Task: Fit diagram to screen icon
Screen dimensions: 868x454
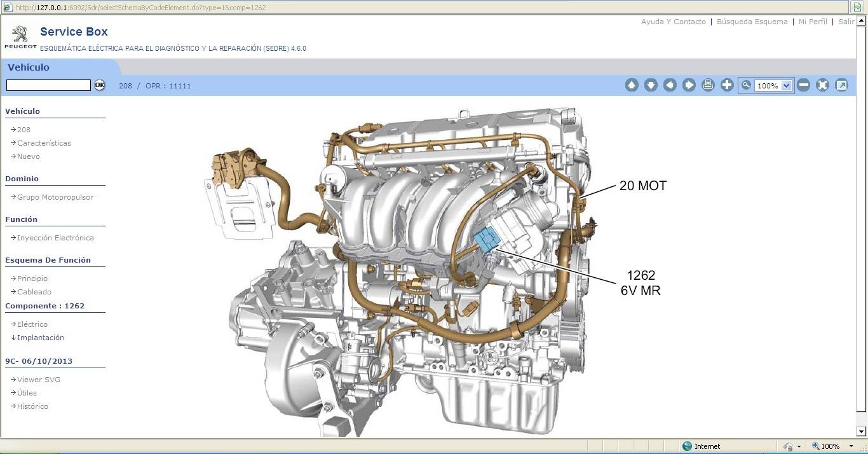Action: pyautogui.click(x=822, y=85)
